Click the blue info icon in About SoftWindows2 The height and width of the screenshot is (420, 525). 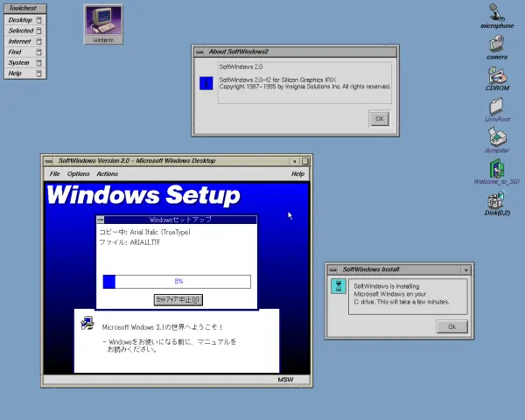tap(206, 83)
